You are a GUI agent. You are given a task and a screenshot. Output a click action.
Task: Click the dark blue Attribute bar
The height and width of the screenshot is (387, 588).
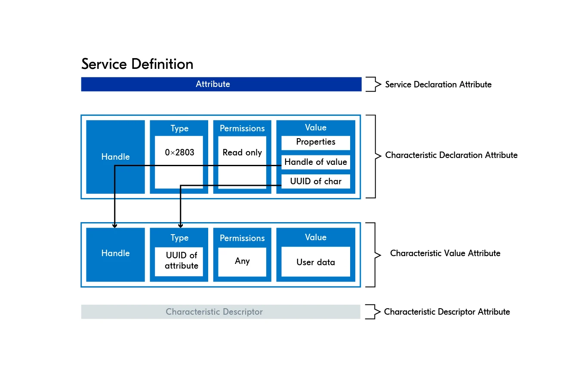click(221, 84)
